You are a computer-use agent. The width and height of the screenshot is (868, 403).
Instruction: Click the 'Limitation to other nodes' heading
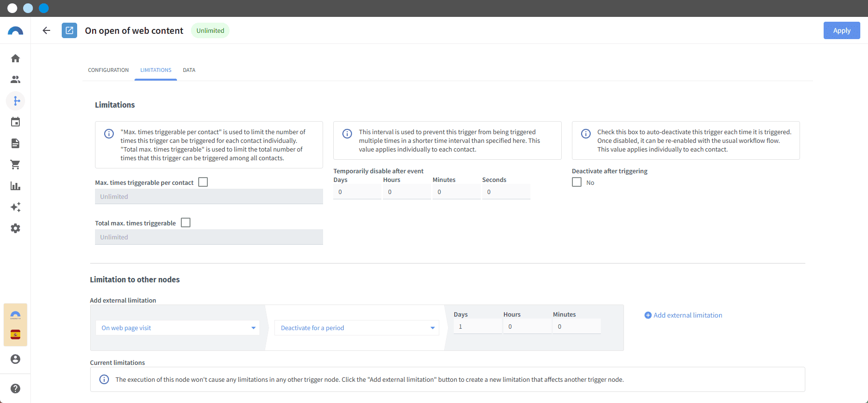click(135, 279)
